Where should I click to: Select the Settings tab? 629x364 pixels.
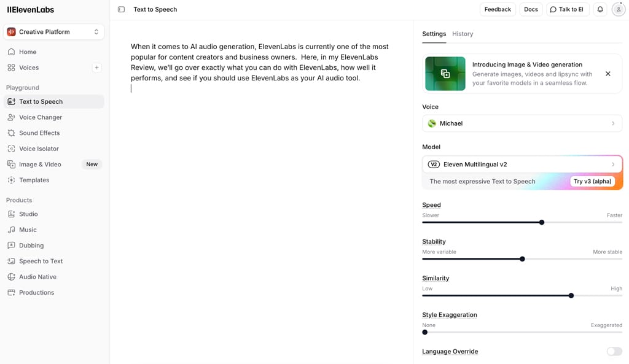[434, 34]
